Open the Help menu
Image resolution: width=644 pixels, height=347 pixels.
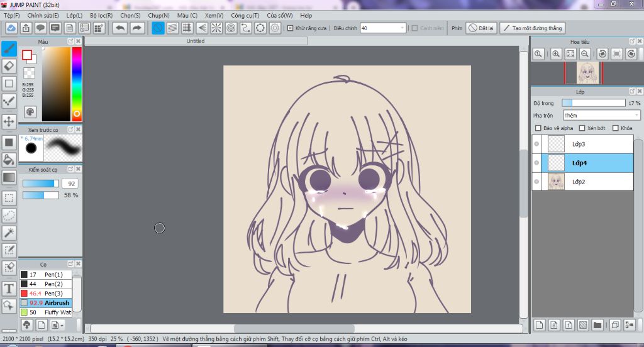306,15
